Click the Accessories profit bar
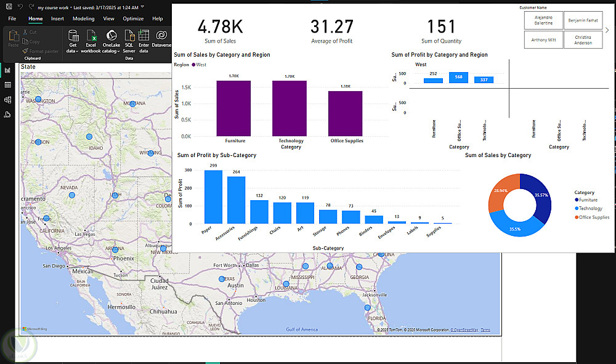616x364 pixels. coord(236,200)
